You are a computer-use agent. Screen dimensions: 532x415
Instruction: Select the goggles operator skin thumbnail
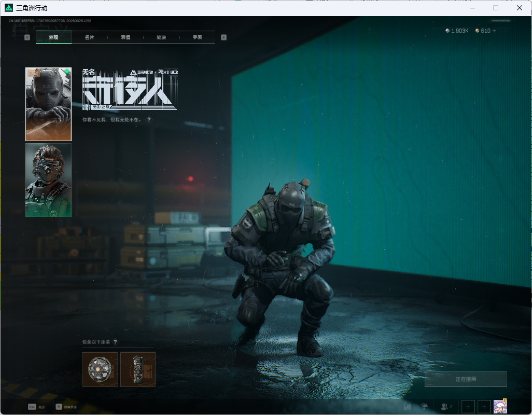click(49, 180)
